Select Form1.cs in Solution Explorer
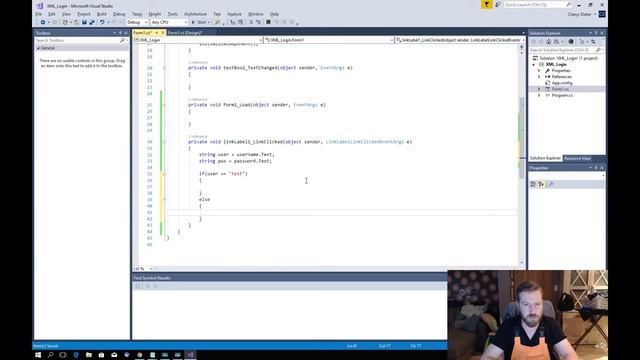Image resolution: width=640 pixels, height=360 pixels. tap(560, 89)
